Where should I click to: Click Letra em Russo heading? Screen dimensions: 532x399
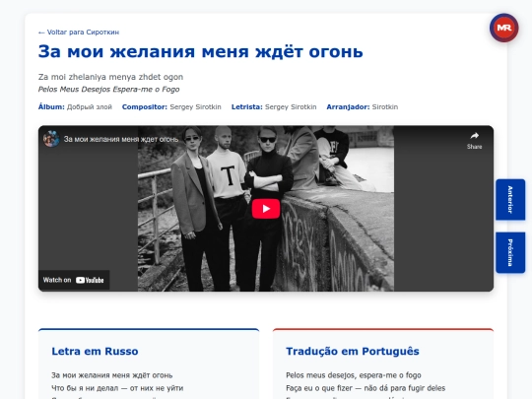(x=95, y=351)
